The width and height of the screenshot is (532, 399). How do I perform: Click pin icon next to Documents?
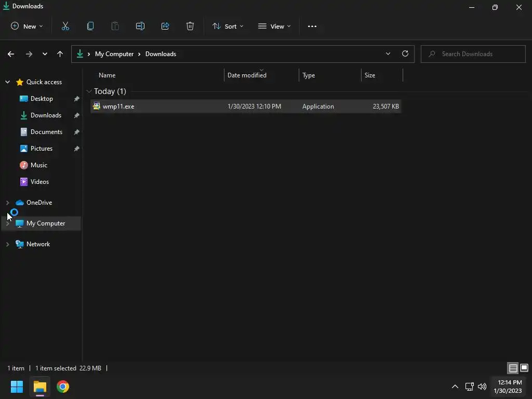[x=77, y=132]
